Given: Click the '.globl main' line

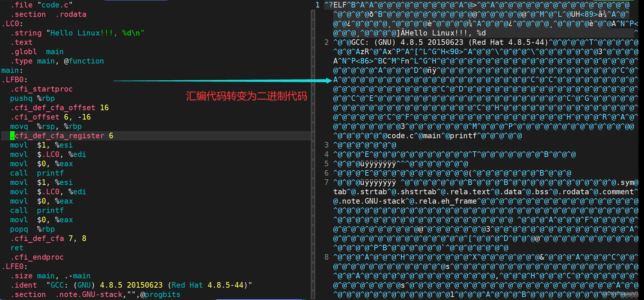Looking at the screenshot, I should click(x=37, y=52).
